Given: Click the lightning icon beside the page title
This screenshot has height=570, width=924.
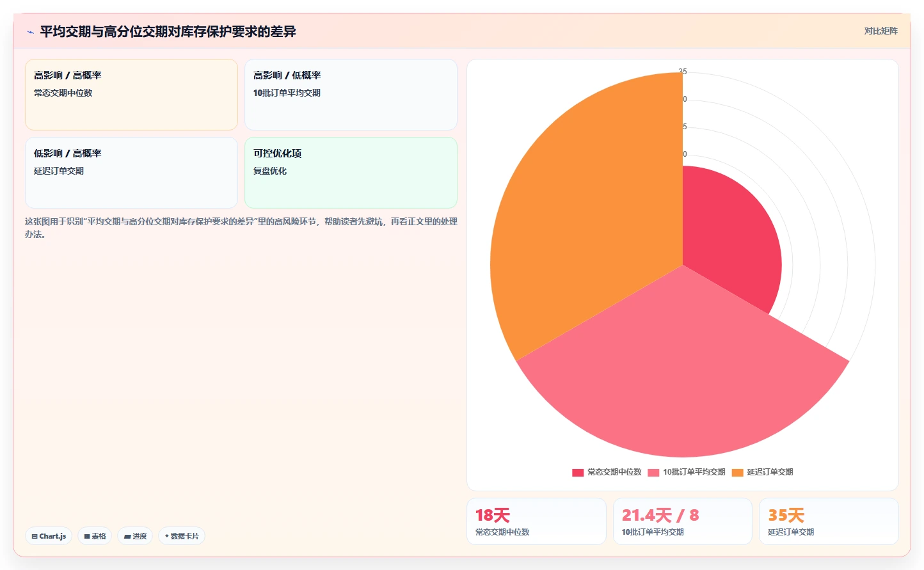Looking at the screenshot, I should [x=30, y=32].
